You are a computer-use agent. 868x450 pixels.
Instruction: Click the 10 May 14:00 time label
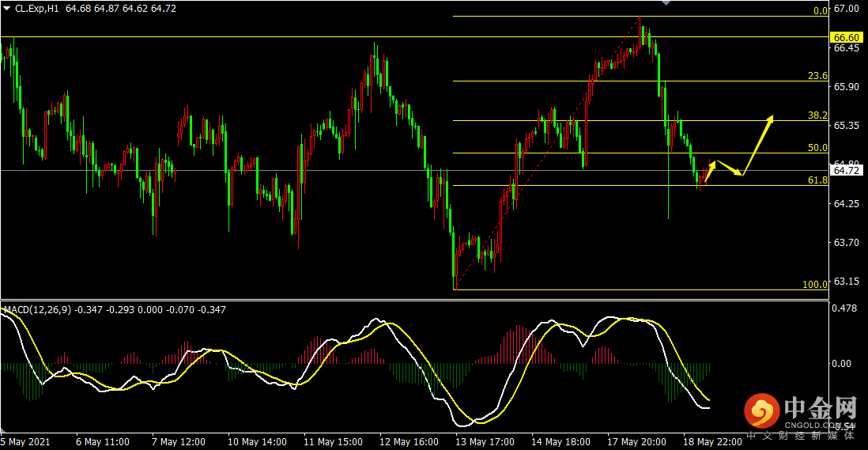coord(257,442)
